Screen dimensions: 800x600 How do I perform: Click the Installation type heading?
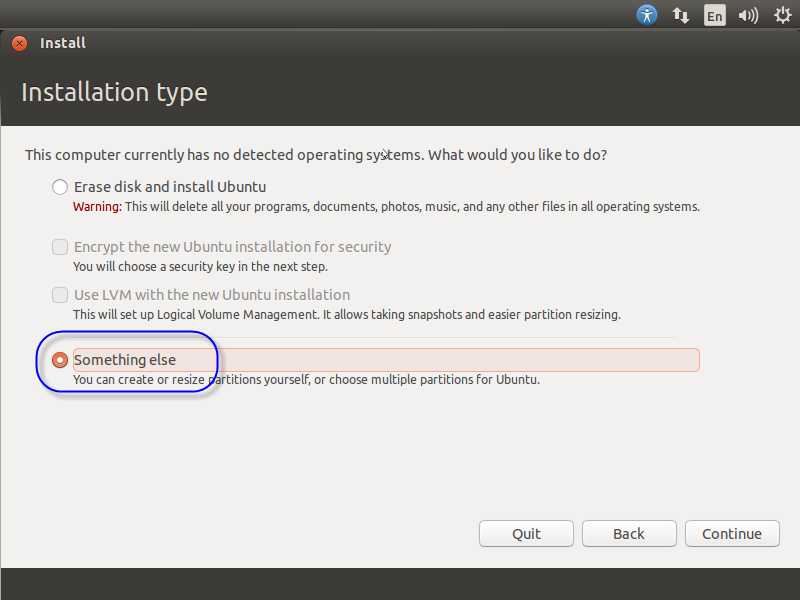(114, 92)
